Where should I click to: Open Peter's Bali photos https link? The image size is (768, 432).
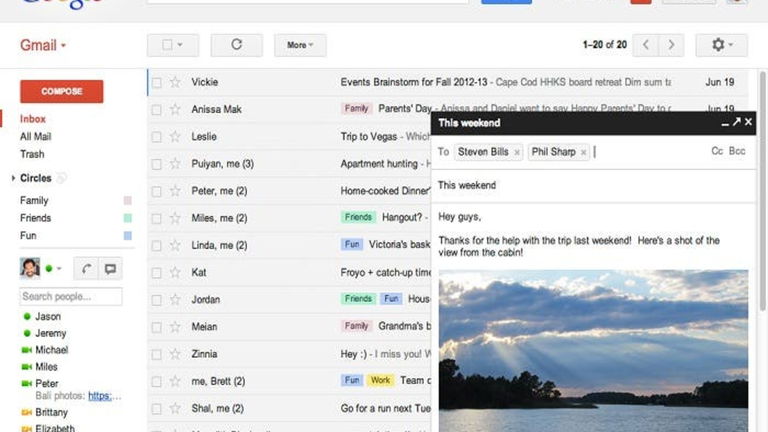coord(100,396)
